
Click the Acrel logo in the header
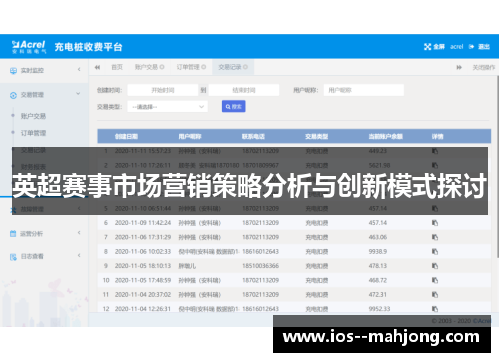click(x=29, y=47)
